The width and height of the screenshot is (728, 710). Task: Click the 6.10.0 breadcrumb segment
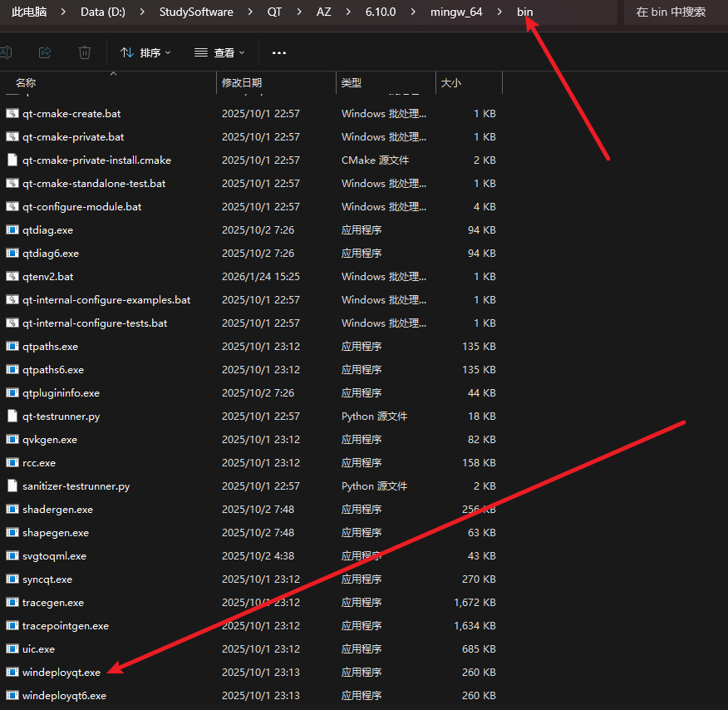[381, 12]
